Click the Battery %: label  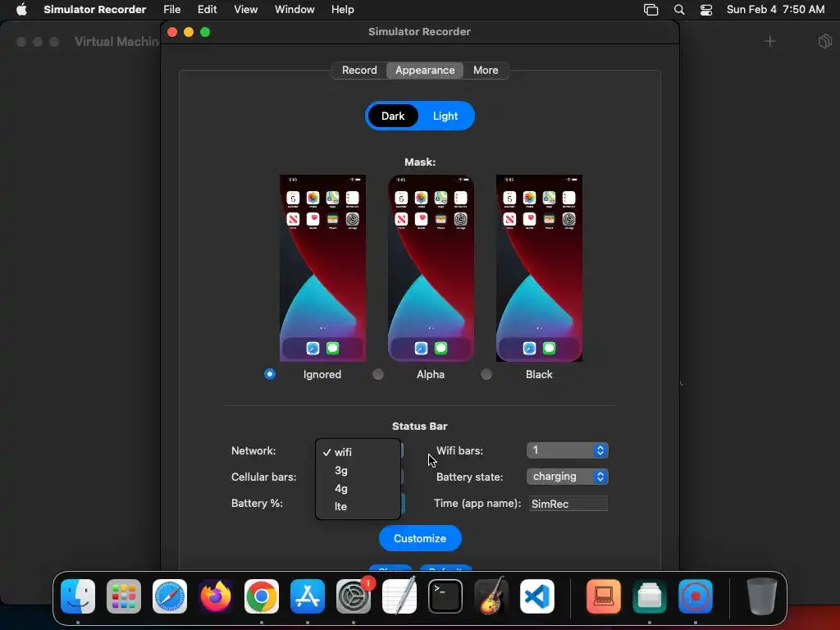point(257,503)
